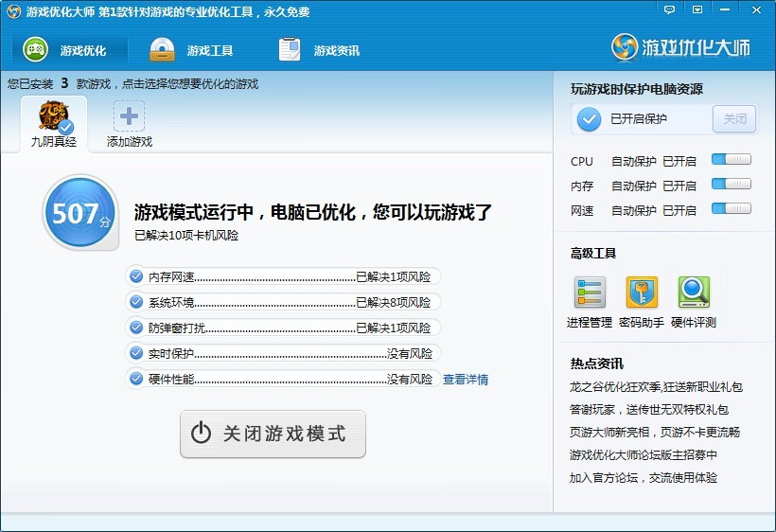This screenshot has width=776, height=532.
Task: Click the 实时保护 status row
Action: [283, 353]
